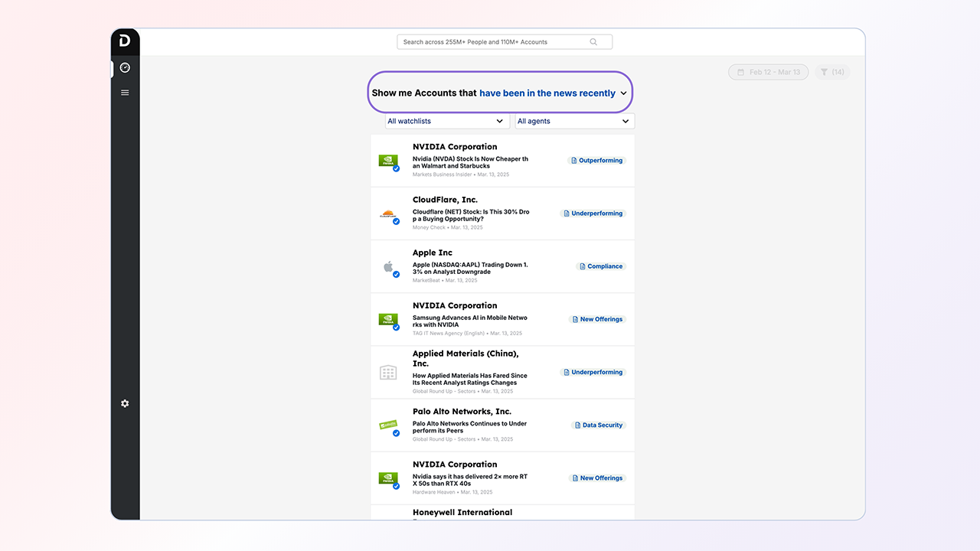Click the Palo Alto Networks logo

click(388, 425)
